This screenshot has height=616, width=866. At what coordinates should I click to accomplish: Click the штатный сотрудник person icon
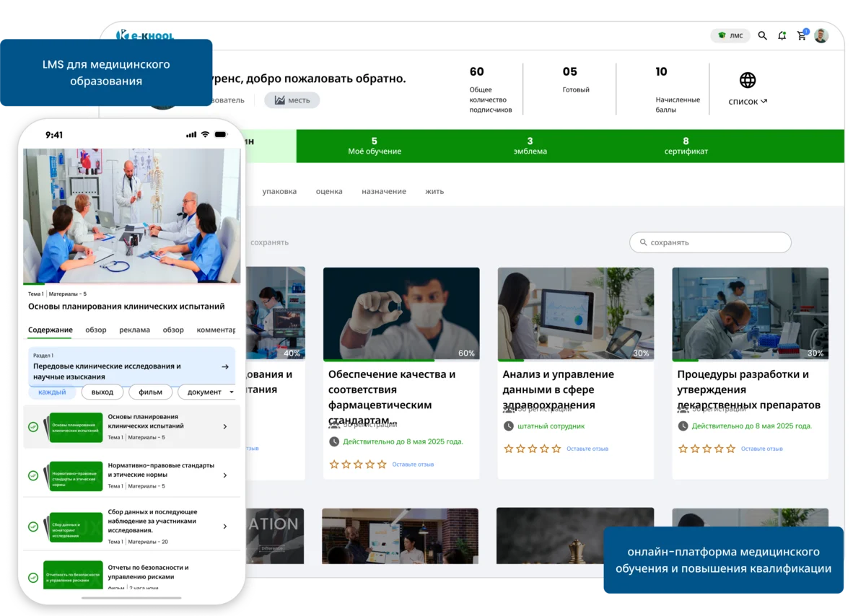click(509, 427)
